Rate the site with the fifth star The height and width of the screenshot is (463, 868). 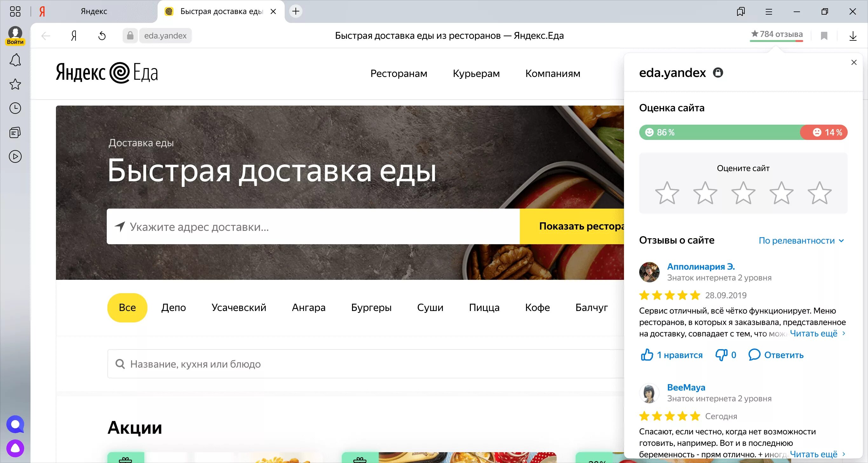pos(819,193)
